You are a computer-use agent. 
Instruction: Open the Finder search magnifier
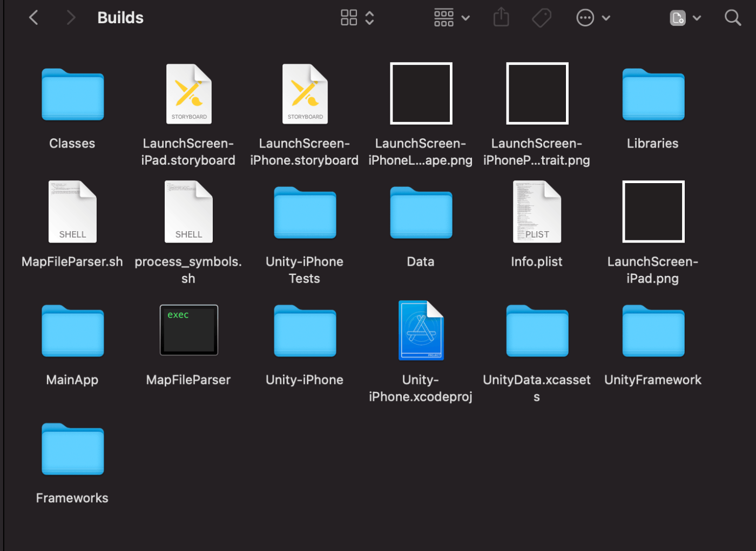coord(733,18)
